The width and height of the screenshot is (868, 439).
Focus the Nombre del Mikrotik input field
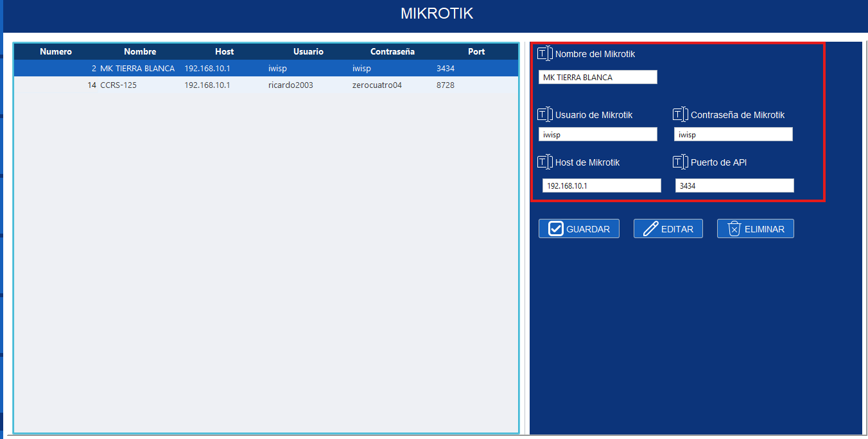598,77
